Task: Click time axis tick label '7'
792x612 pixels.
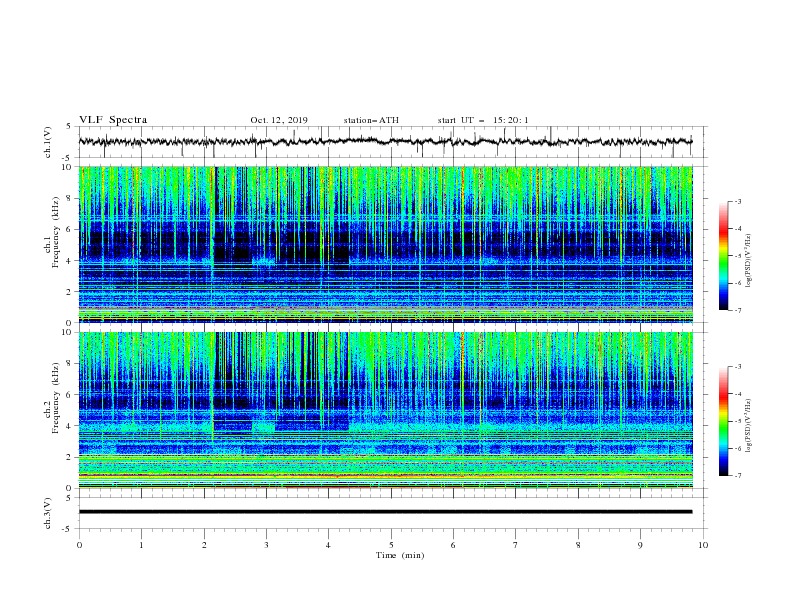Action: (x=516, y=545)
